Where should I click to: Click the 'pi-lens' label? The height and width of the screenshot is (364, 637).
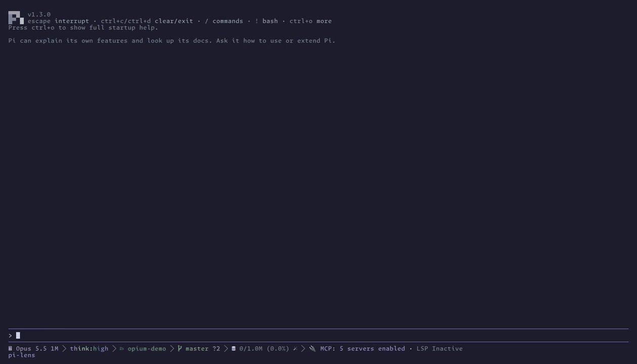22,355
